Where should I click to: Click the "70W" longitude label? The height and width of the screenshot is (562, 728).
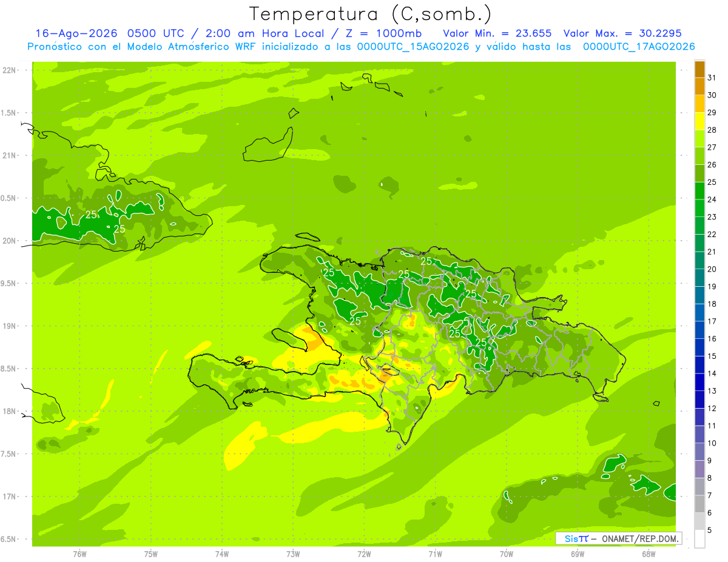tap(507, 554)
